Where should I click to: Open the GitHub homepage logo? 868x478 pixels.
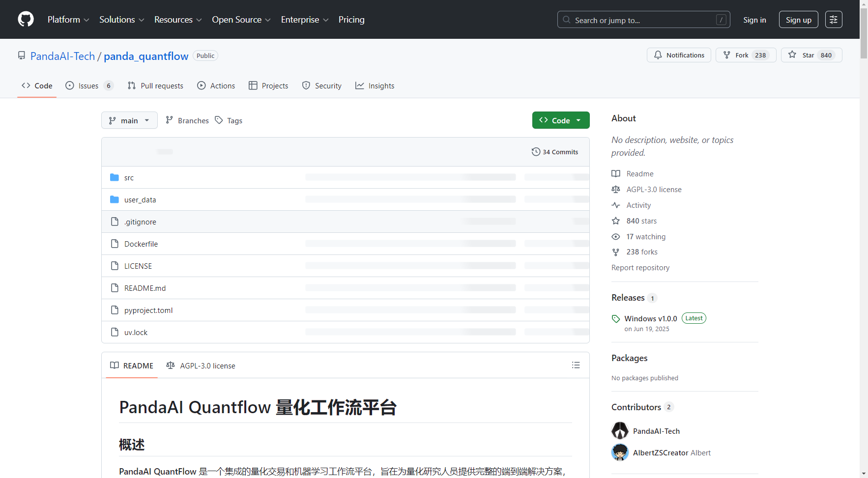click(x=26, y=20)
